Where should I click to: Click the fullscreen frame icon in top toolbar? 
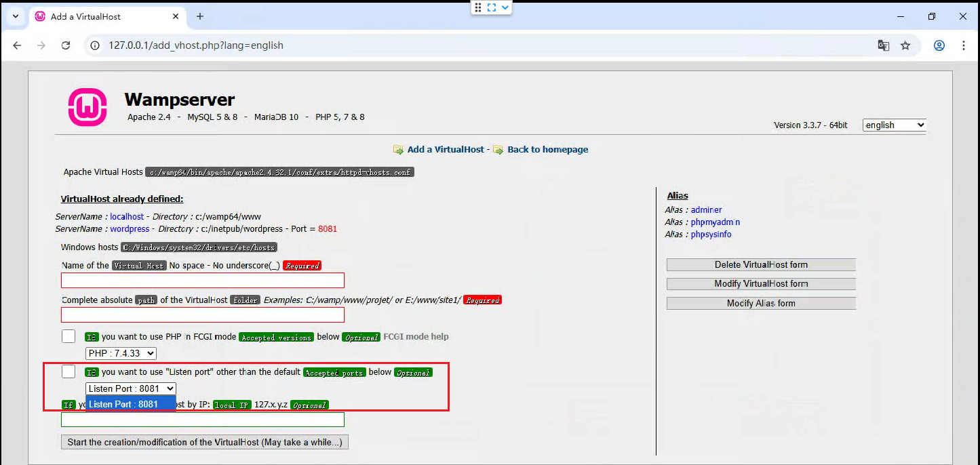tap(492, 7)
